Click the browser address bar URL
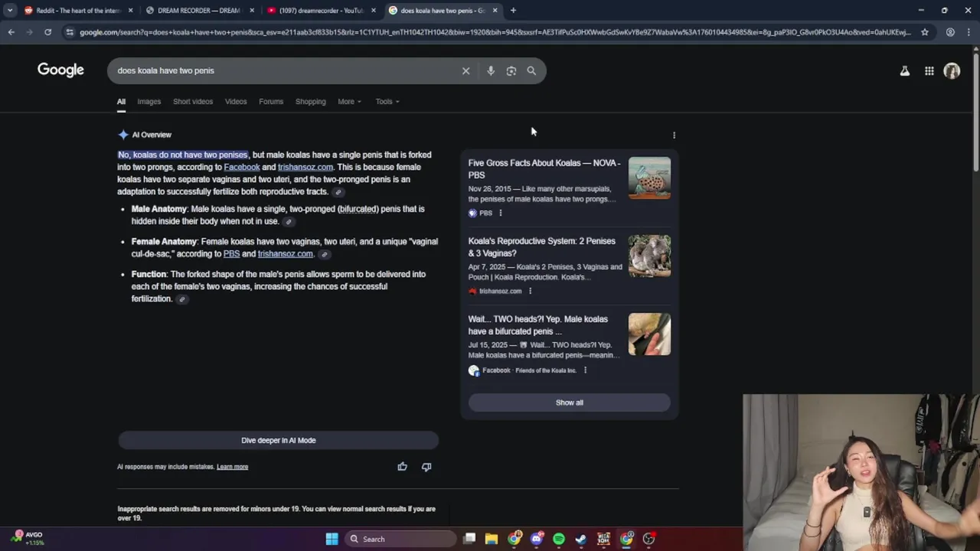This screenshot has width=980, height=551. tap(494, 32)
